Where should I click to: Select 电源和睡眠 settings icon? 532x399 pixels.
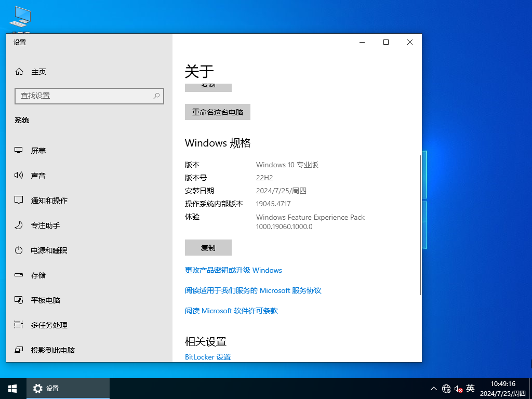[x=19, y=250]
